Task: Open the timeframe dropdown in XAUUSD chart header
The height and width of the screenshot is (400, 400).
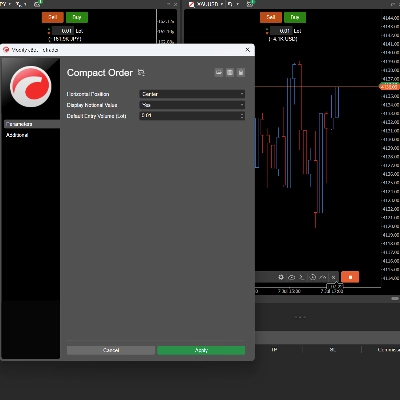Action: [x=233, y=4]
